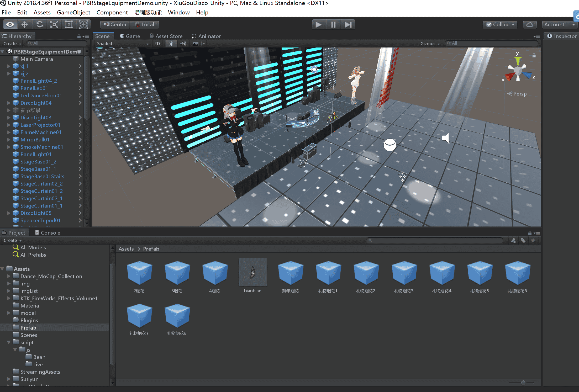Toggle the Center pivot button
This screenshot has width=579, height=392.
click(x=115, y=25)
